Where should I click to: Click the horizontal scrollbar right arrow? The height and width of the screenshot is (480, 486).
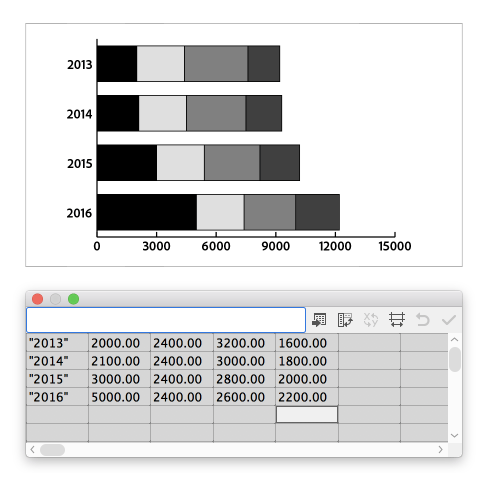point(441,449)
